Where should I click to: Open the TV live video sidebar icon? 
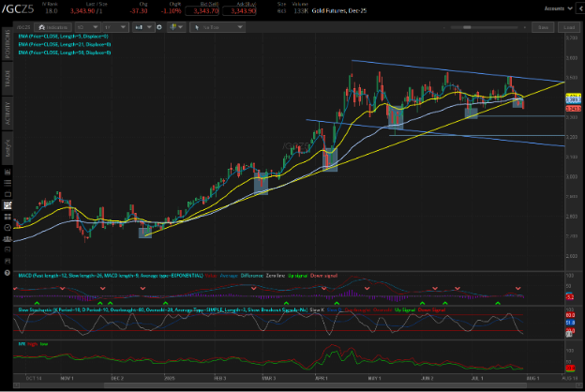[x=7, y=194]
